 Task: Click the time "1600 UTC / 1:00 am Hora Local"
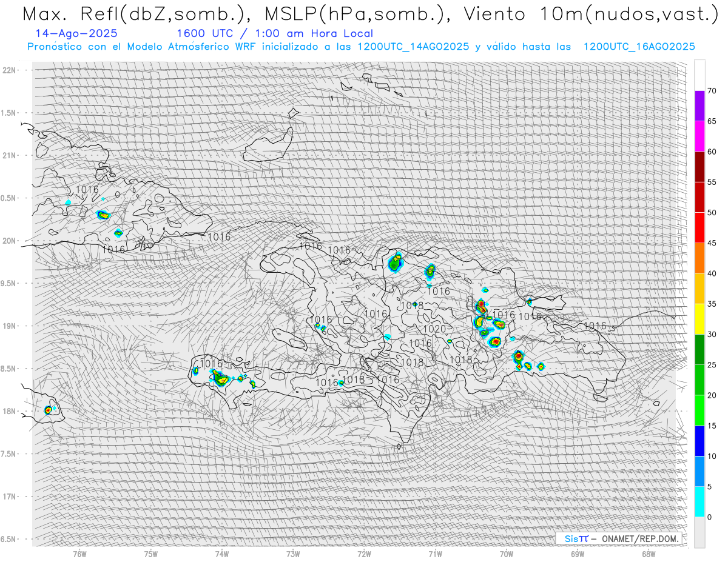coord(275,34)
